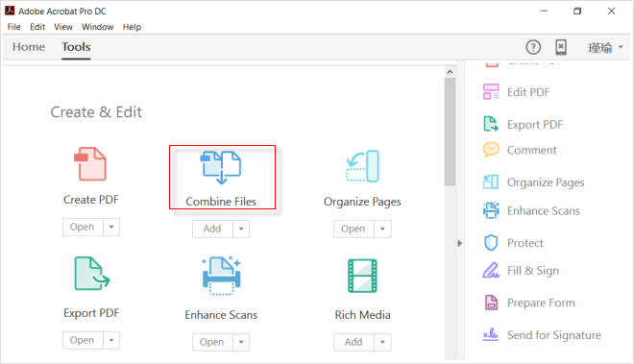
Task: Expand the dropdown arrow beside Combine Files Add
Action: tap(241, 229)
